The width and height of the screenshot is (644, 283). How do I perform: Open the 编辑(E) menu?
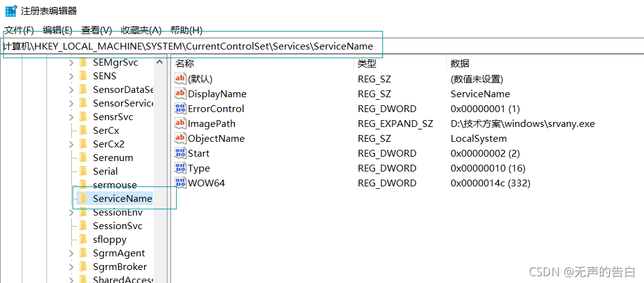58,30
